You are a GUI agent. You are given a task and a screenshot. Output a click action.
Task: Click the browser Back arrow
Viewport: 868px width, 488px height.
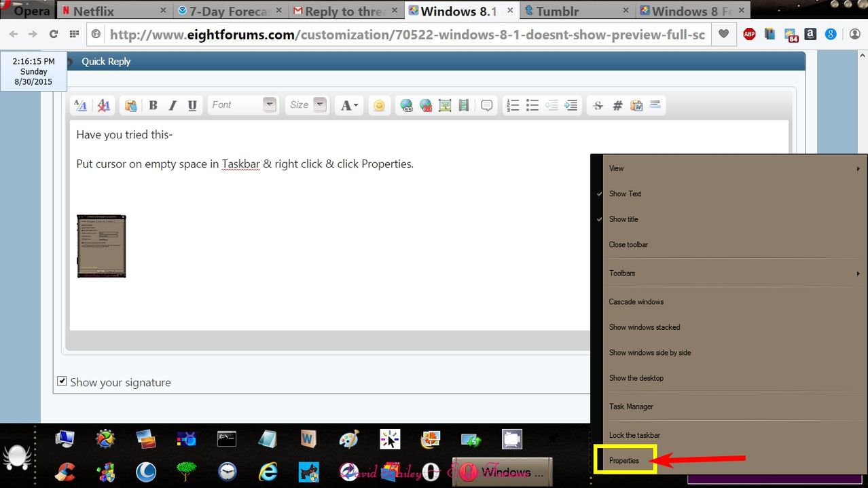click(14, 34)
